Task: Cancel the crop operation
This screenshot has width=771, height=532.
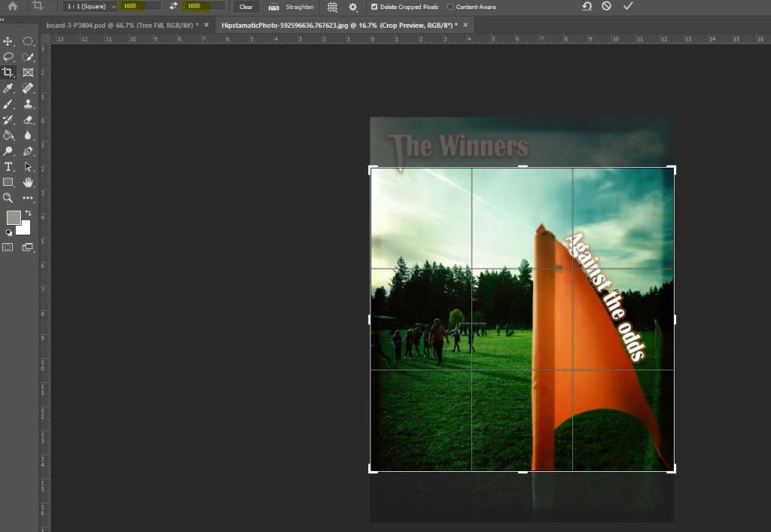Action: 607,6
